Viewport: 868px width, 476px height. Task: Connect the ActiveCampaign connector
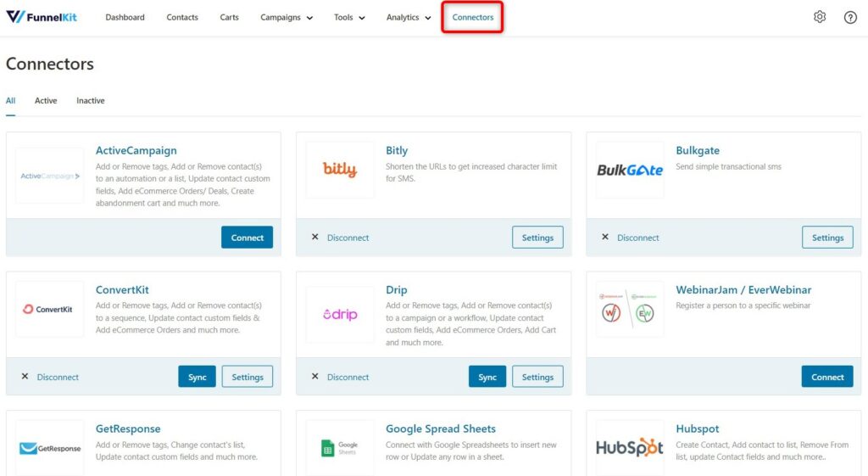click(247, 238)
